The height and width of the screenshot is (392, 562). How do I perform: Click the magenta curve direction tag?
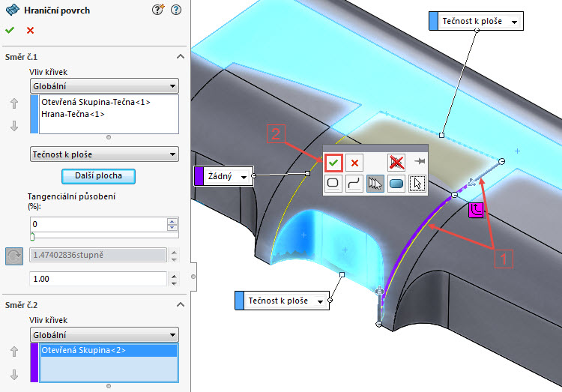coord(476,209)
